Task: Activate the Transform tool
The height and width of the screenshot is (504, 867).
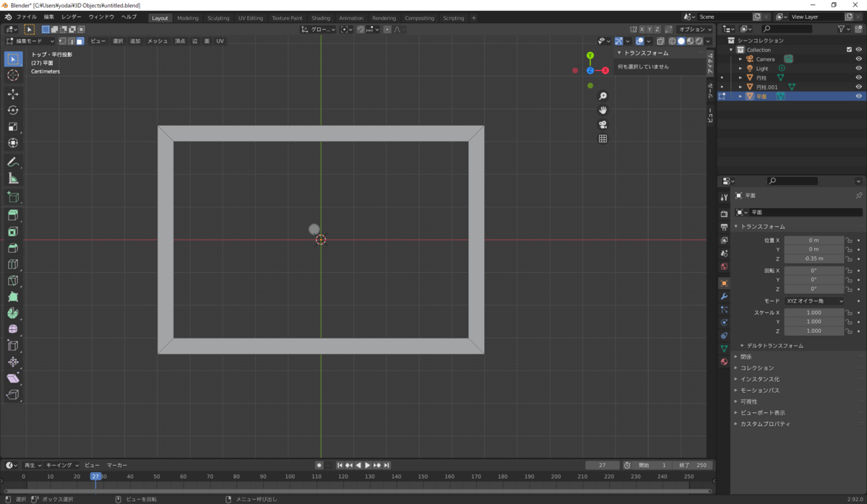Action: pos(13,143)
